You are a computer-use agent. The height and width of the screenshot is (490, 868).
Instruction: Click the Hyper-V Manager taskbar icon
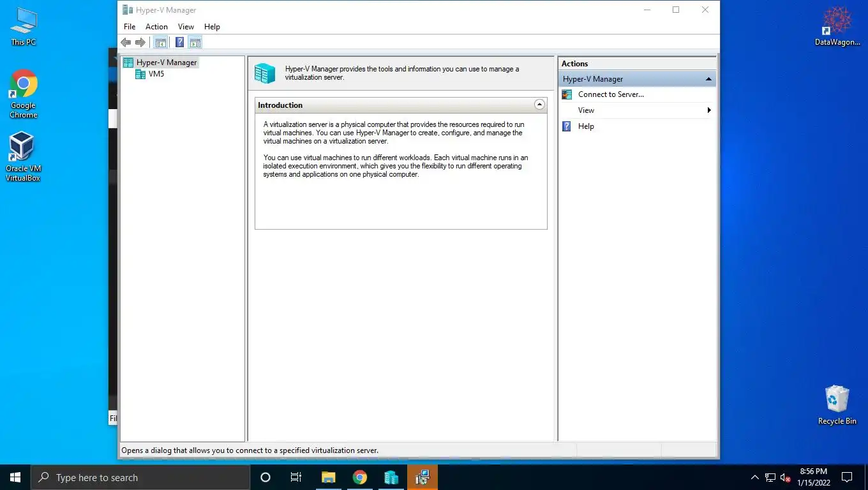(x=391, y=477)
